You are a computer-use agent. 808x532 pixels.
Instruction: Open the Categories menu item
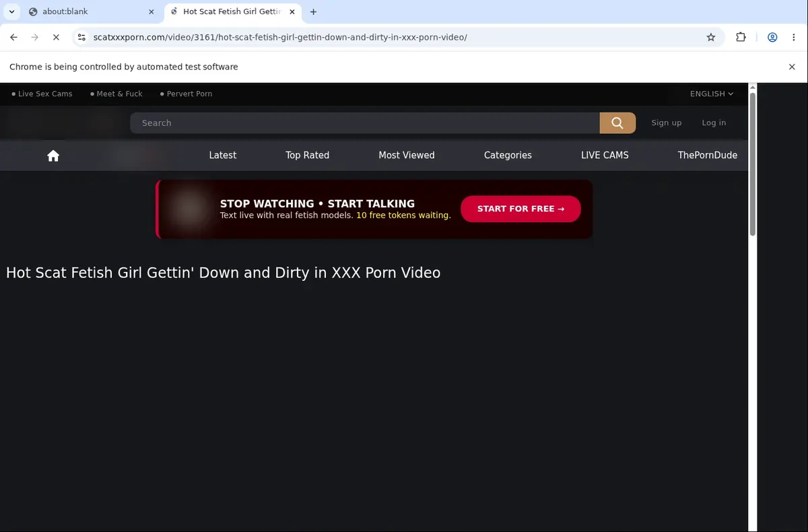[508, 155]
